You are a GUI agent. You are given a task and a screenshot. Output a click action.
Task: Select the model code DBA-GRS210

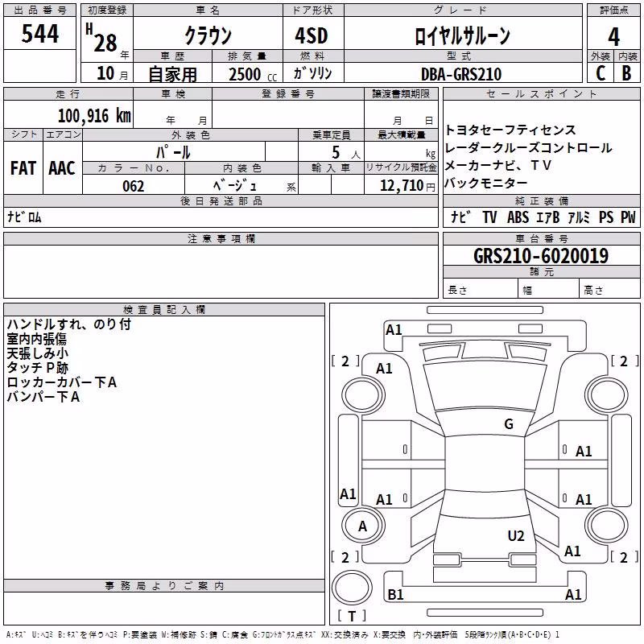(461, 74)
